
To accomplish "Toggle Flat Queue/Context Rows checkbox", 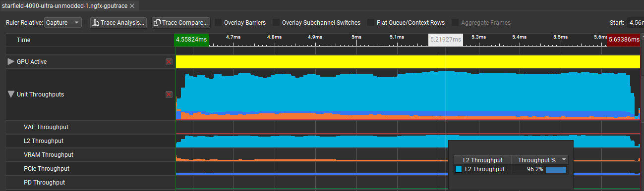I will (371, 23).
